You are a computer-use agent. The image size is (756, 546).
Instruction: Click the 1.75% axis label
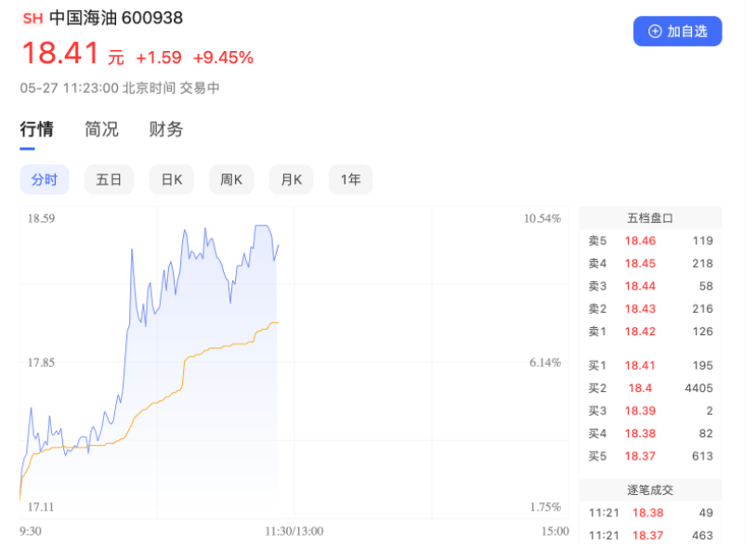coord(545,507)
